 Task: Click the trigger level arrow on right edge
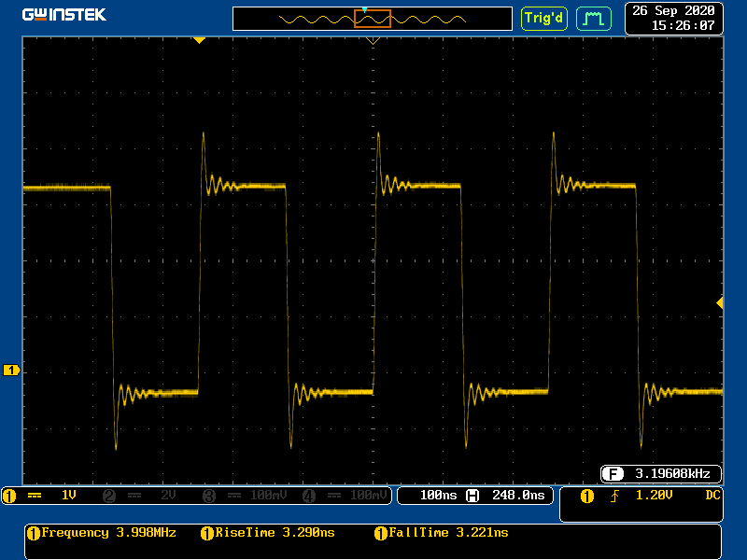pyautogui.click(x=719, y=302)
